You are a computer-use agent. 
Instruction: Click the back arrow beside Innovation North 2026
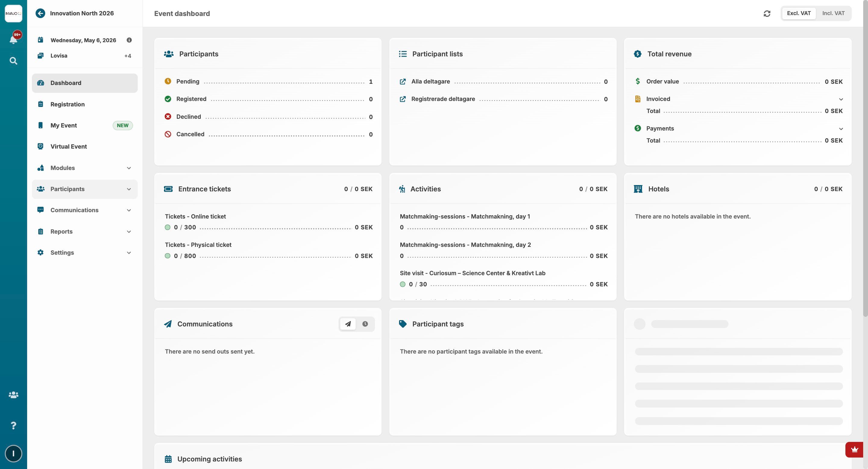tap(40, 13)
